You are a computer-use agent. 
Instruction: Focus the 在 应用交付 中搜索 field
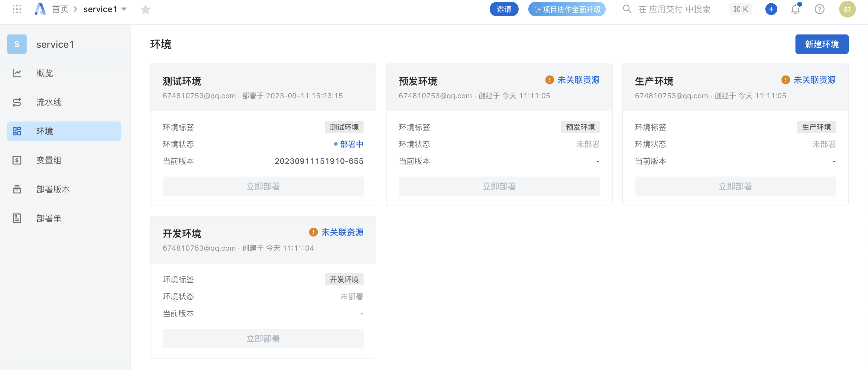[x=674, y=9]
